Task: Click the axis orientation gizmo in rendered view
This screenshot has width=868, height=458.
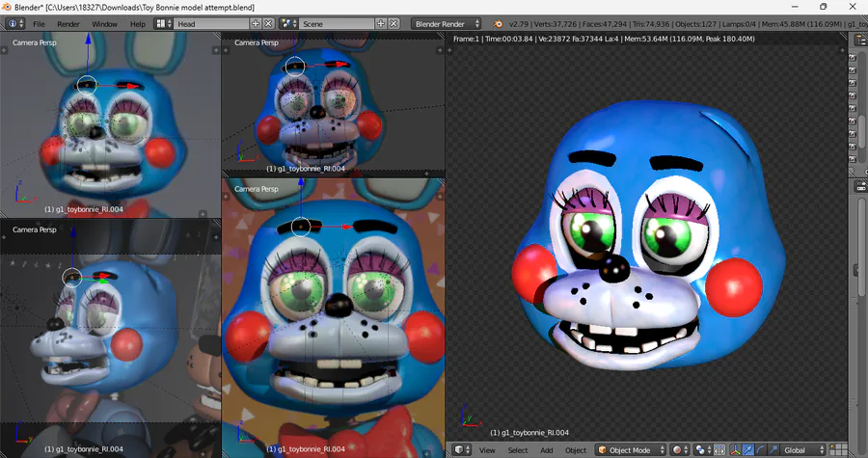Action: (x=470, y=416)
